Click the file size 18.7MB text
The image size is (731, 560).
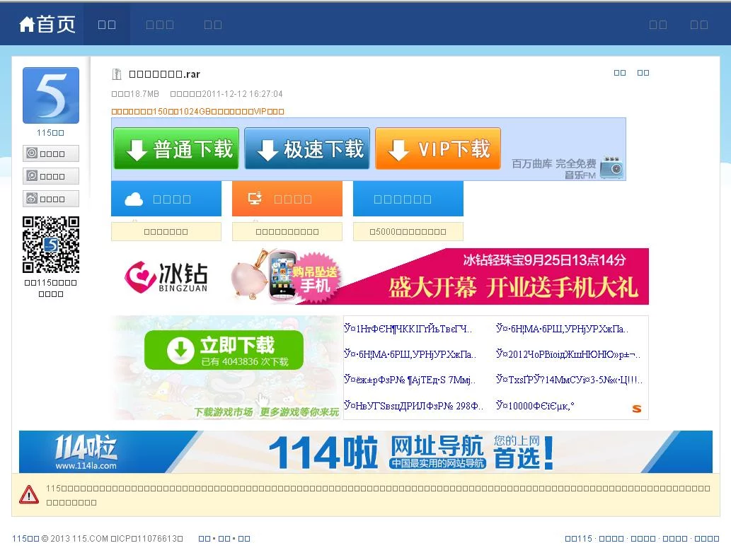point(135,94)
